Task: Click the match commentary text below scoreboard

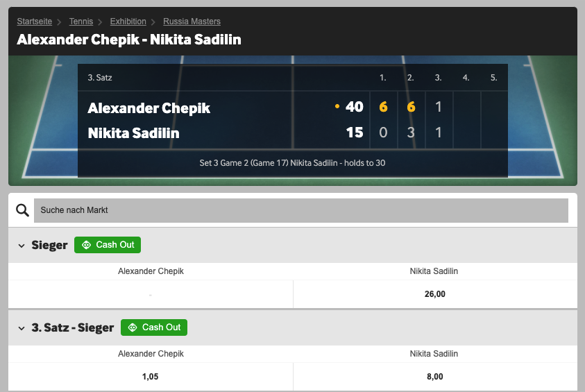Action: [293, 163]
